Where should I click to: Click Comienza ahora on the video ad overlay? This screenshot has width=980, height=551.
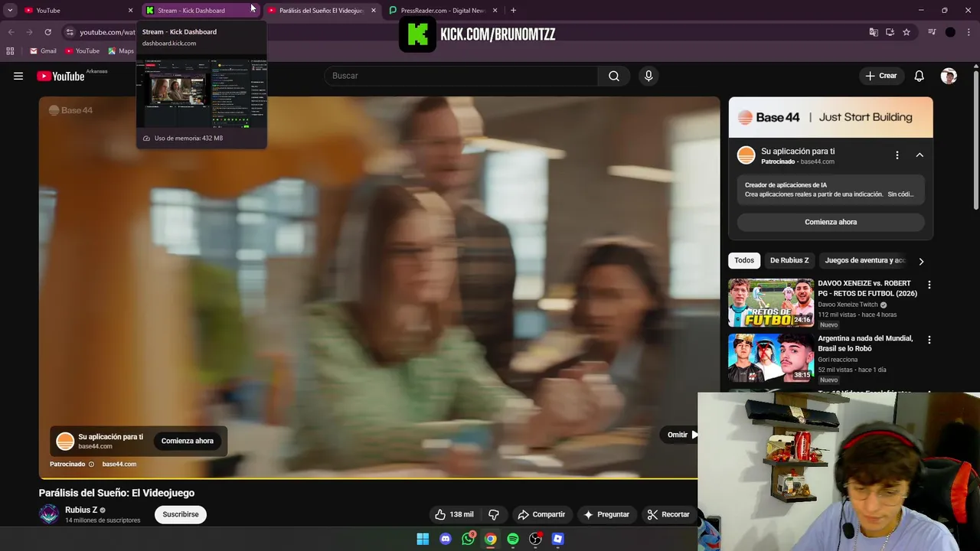pos(188,441)
